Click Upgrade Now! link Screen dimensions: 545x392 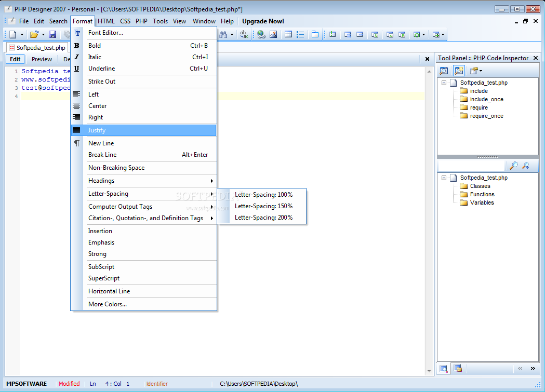coord(263,21)
